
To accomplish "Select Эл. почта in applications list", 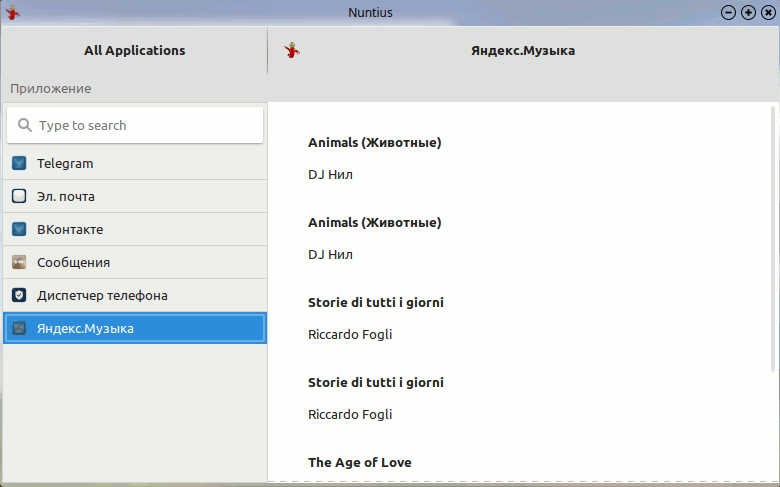I will [x=135, y=196].
